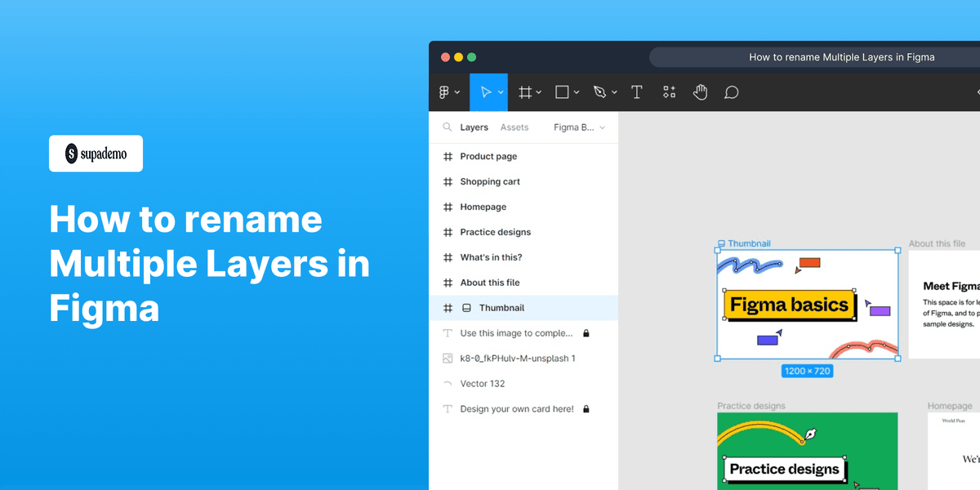
Task: Open the Resources panel icon
Action: (x=669, y=91)
